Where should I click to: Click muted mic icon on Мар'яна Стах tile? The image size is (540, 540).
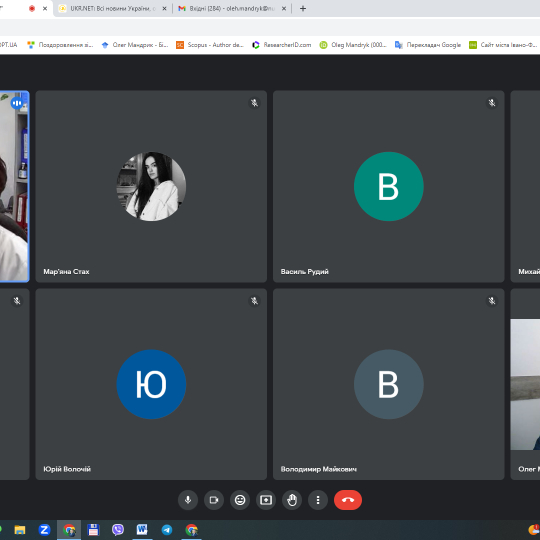254,103
